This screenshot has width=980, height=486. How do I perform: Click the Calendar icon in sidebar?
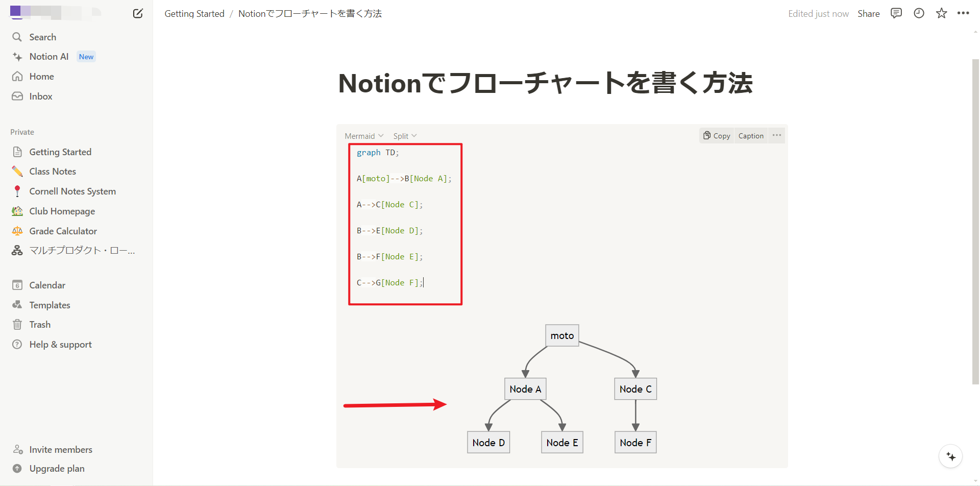click(17, 285)
